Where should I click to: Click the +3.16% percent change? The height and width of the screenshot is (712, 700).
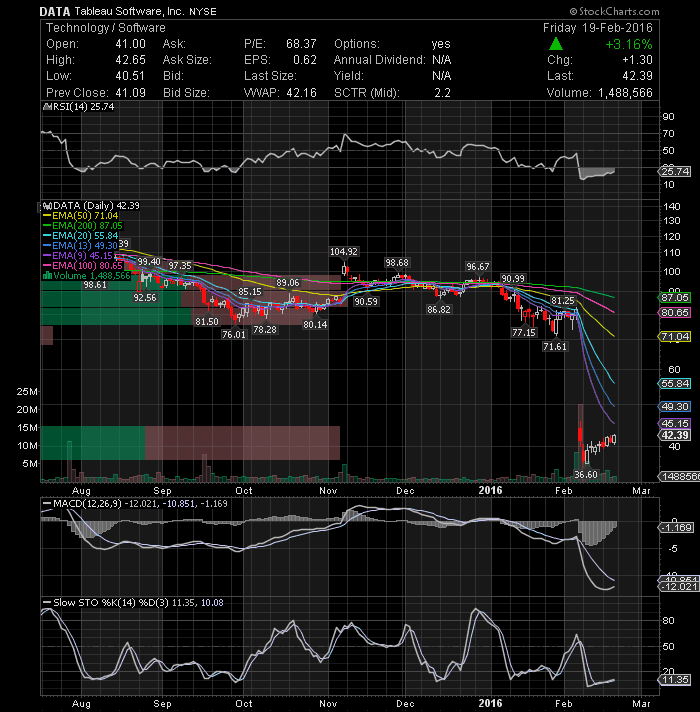tap(629, 44)
